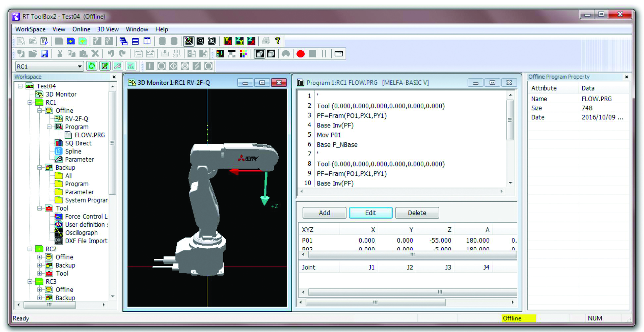Click code line 'Mov P01'
The image size is (644, 332).
[x=329, y=135]
